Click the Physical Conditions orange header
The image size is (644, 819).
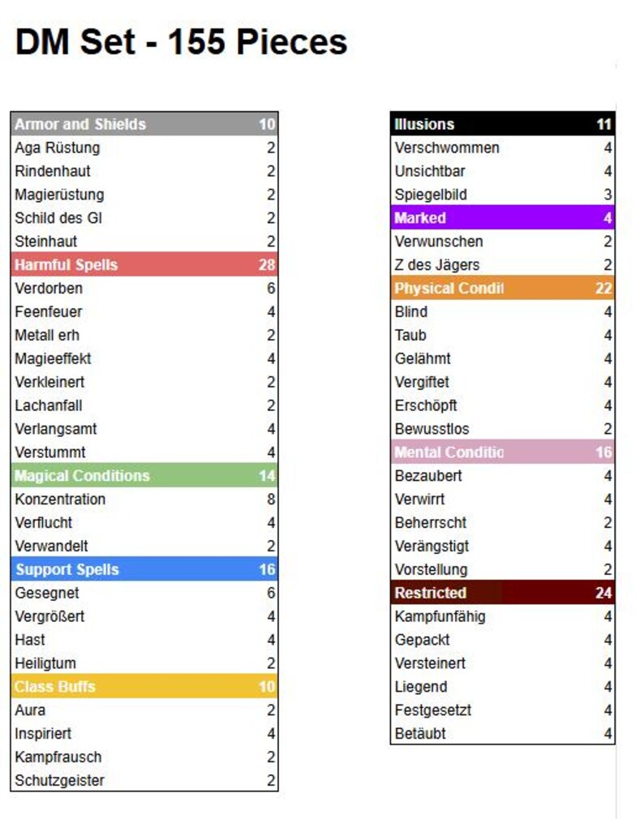(502, 288)
